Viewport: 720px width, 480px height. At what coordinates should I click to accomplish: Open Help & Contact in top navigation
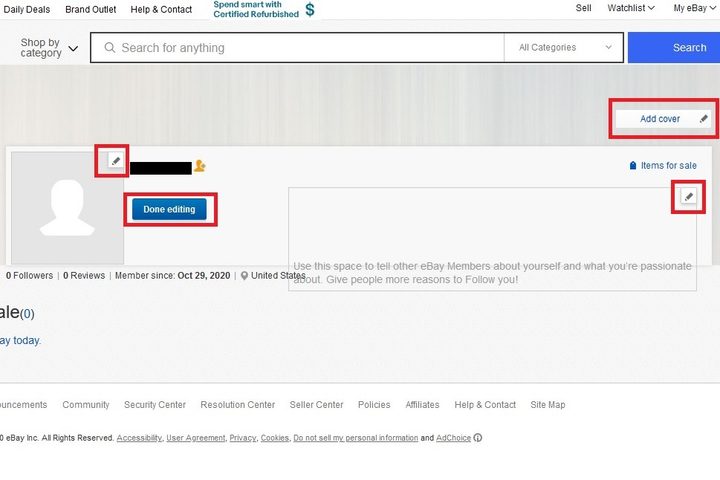(x=161, y=9)
